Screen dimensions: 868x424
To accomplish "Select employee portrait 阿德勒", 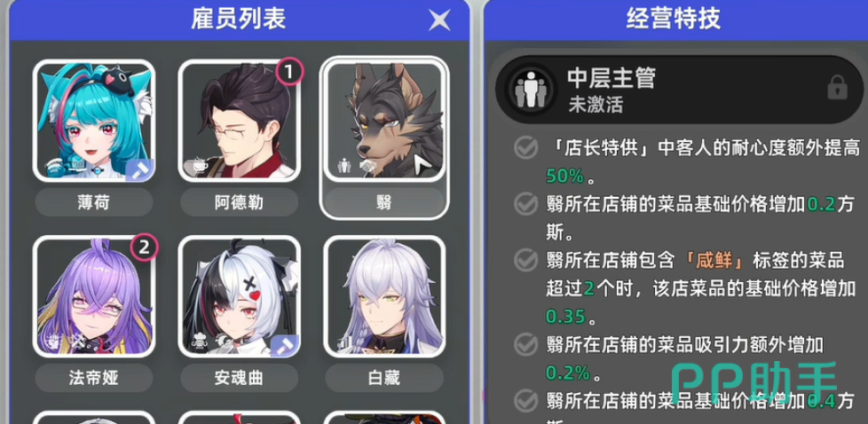I will coord(239,120).
